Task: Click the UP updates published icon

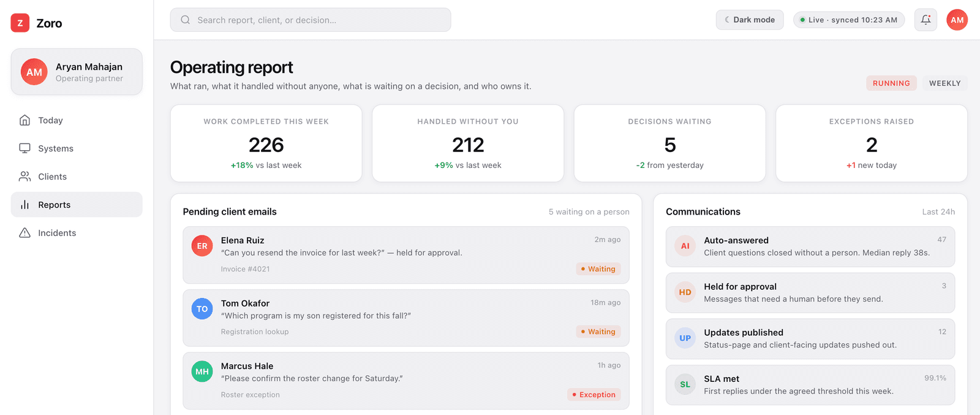Action: coord(685,338)
